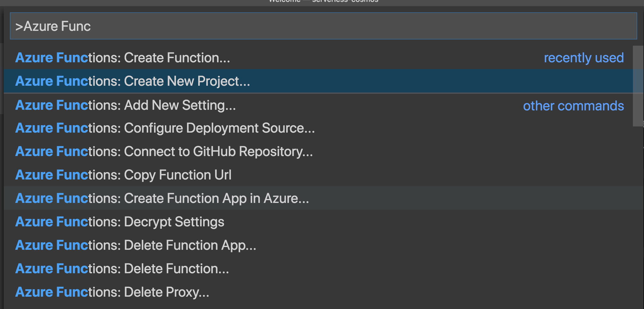Click the title bar's empty right side

525,2
